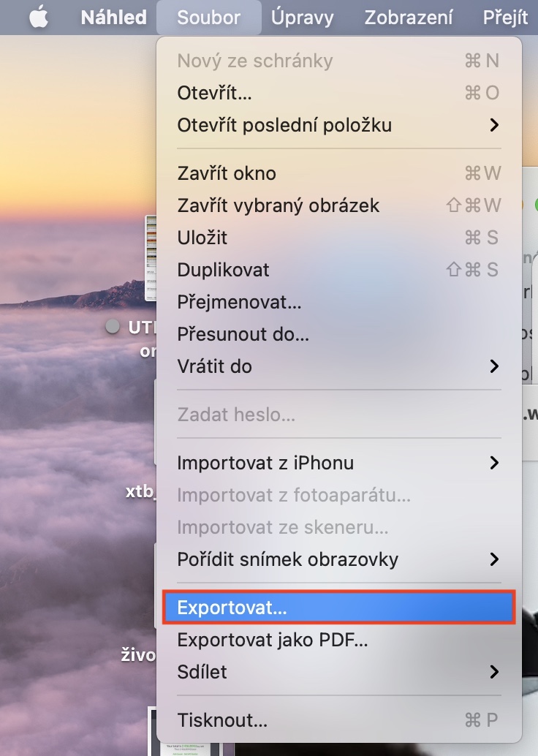Screen dimensions: 538x756
Task: Open Pořídit snímek obrazovky submenu
Action: [x=288, y=559]
